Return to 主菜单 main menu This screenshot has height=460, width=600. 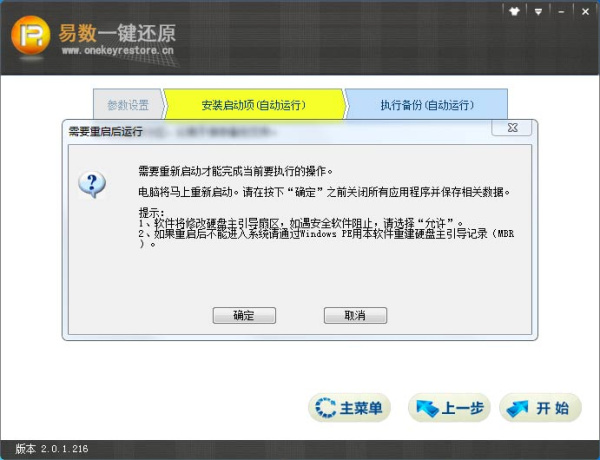click(x=349, y=408)
